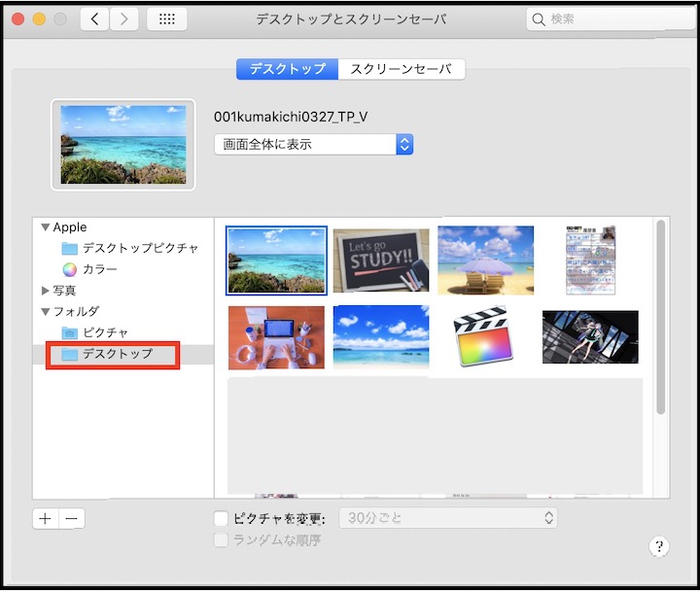Click the フォルダ section label
This screenshot has height=591, width=700.
coord(77,312)
